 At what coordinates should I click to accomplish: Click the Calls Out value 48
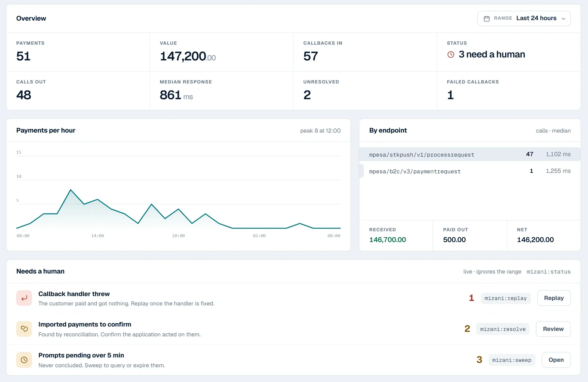(24, 95)
